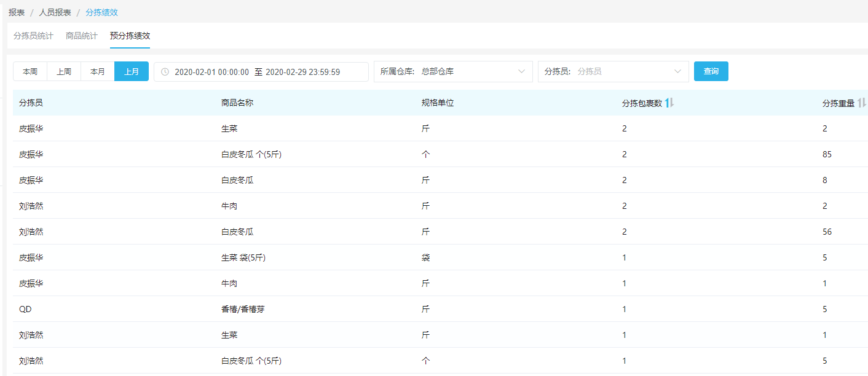Sort by 分拣重量 using its sort arrows
This screenshot has width=868, height=376.
coord(862,103)
